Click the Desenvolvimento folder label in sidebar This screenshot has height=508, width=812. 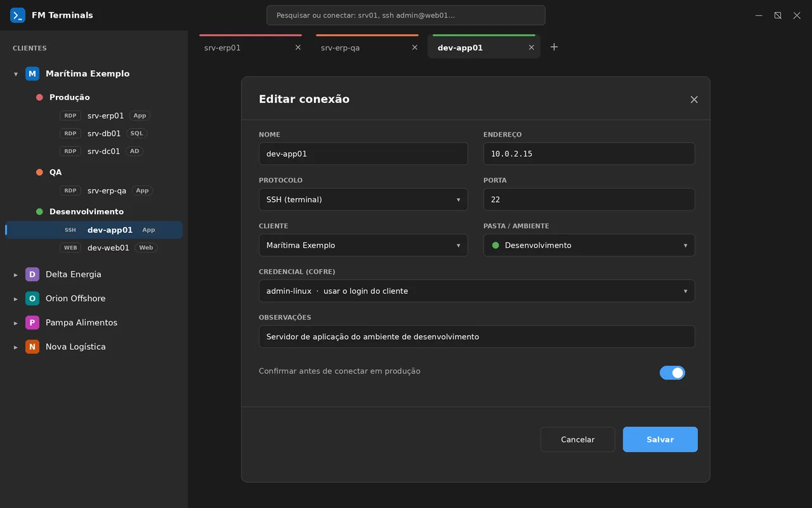[86, 211]
